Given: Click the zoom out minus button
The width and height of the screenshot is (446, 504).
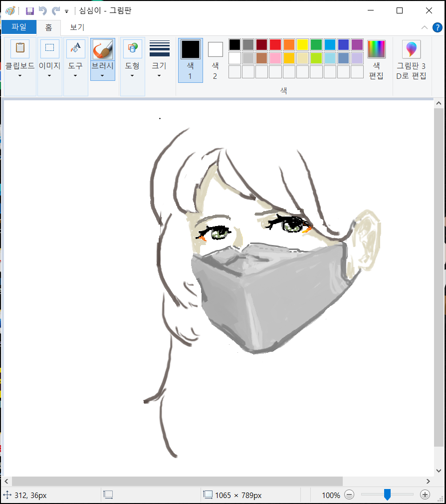Looking at the screenshot, I should pyautogui.click(x=349, y=495).
